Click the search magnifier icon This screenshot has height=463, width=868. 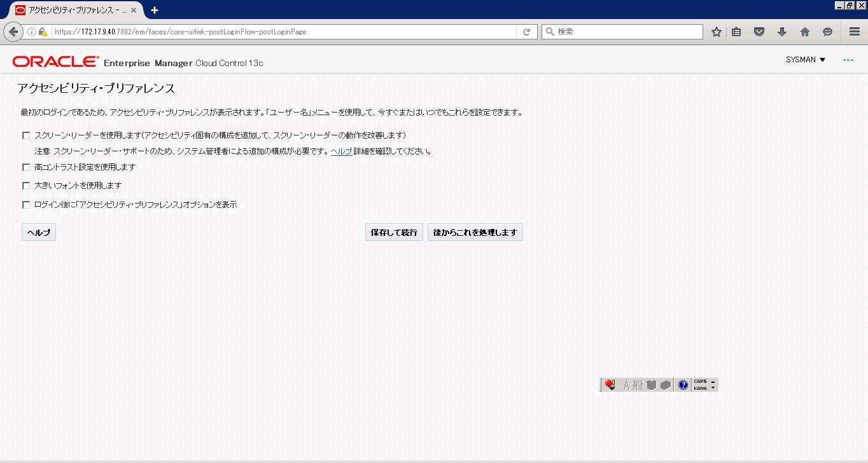550,32
